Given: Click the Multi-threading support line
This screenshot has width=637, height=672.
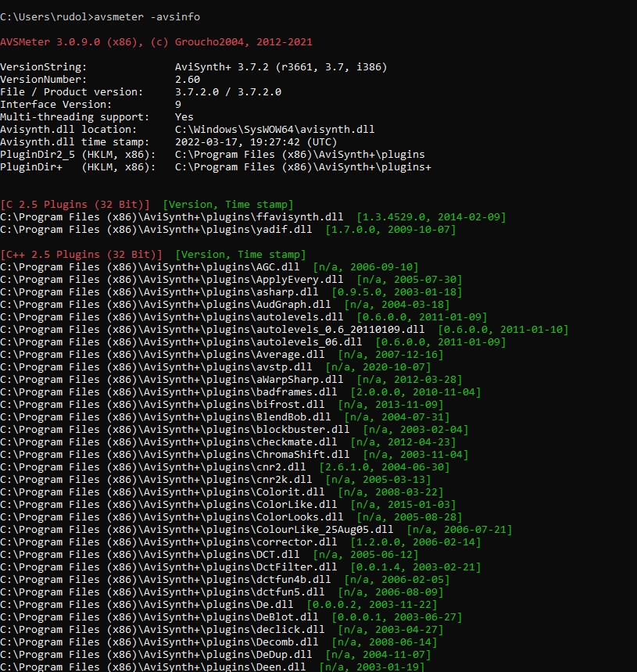Looking at the screenshot, I should [x=97, y=117].
